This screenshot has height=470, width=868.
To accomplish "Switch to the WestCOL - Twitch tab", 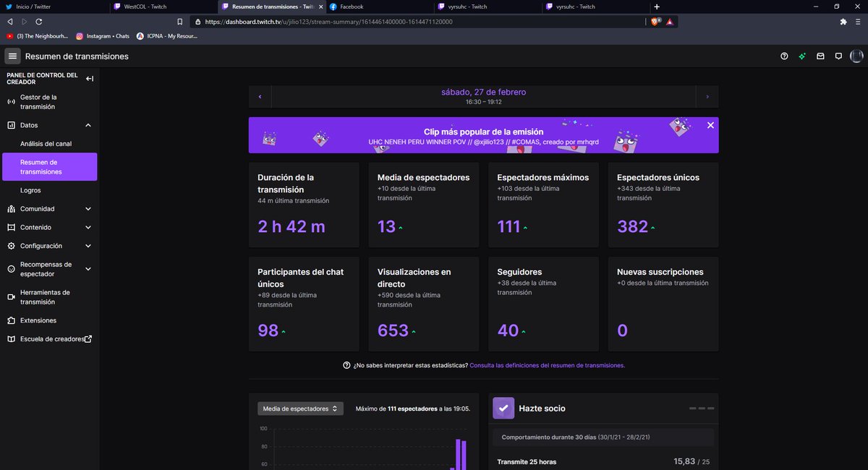I will click(163, 7).
